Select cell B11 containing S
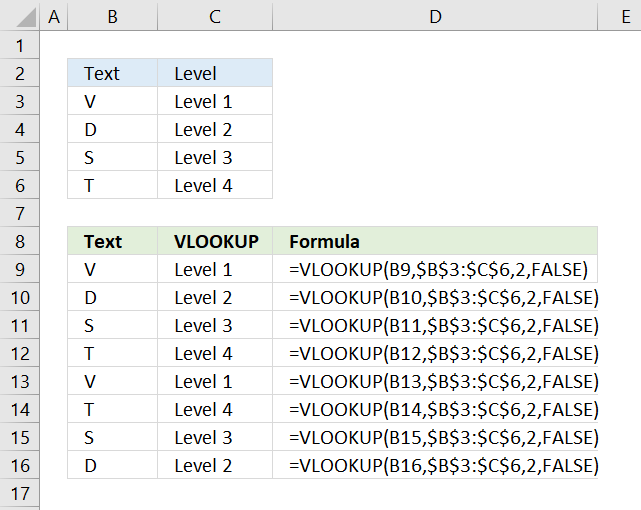Viewport: 641px width, 510px height. pos(112,325)
